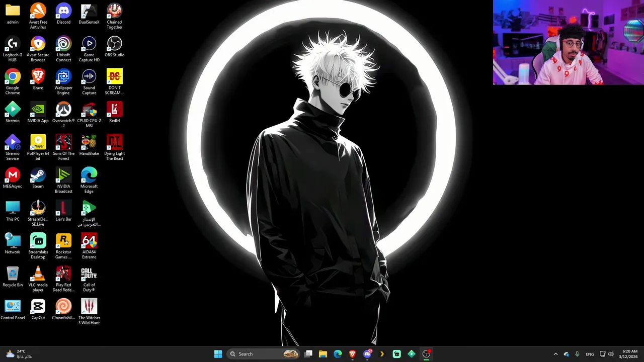Image resolution: width=644 pixels, height=362 pixels.
Task: Open The Witcher 3 Wild Hunt icon
Action: click(89, 312)
